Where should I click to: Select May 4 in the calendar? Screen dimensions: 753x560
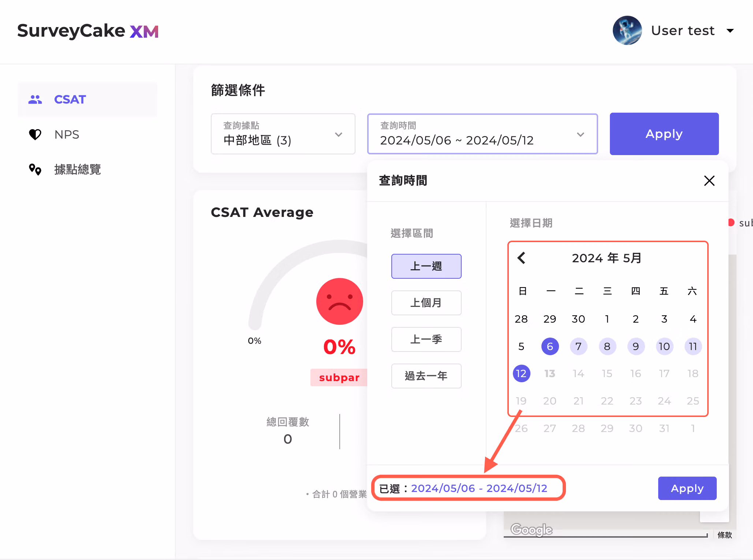[x=693, y=319]
